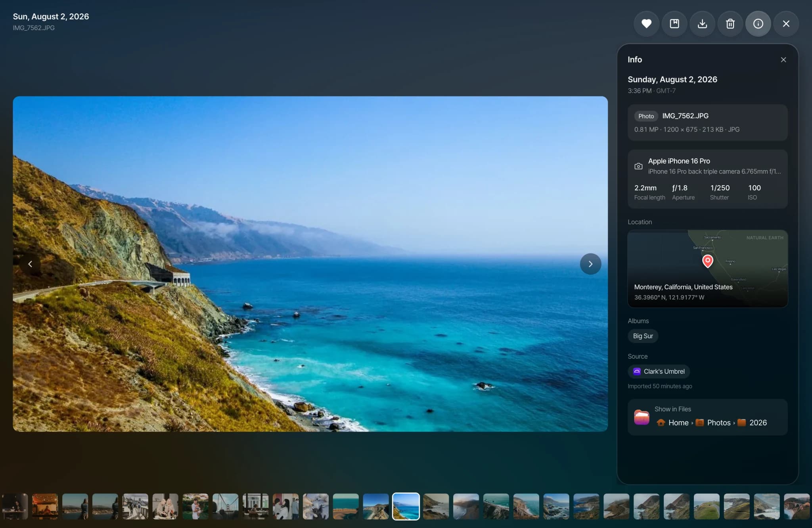Image resolution: width=812 pixels, height=528 pixels.
Task: Go to the next photo arrow
Action: pos(590,264)
